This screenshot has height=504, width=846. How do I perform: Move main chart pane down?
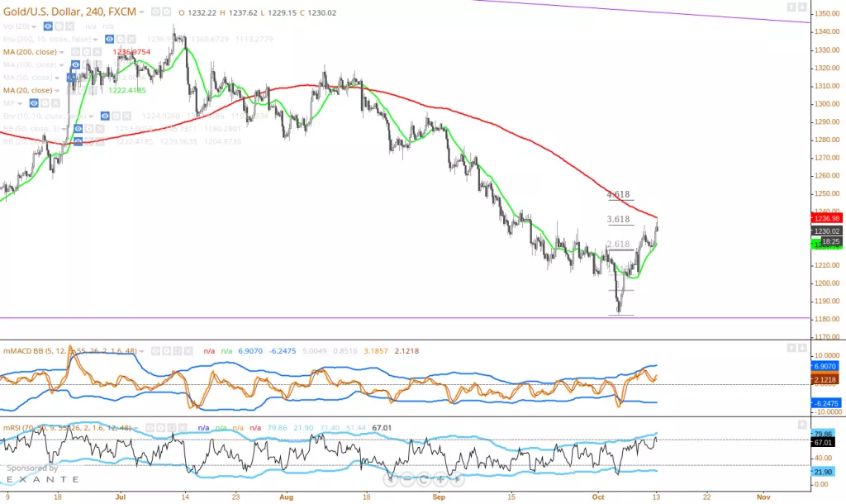click(x=802, y=7)
